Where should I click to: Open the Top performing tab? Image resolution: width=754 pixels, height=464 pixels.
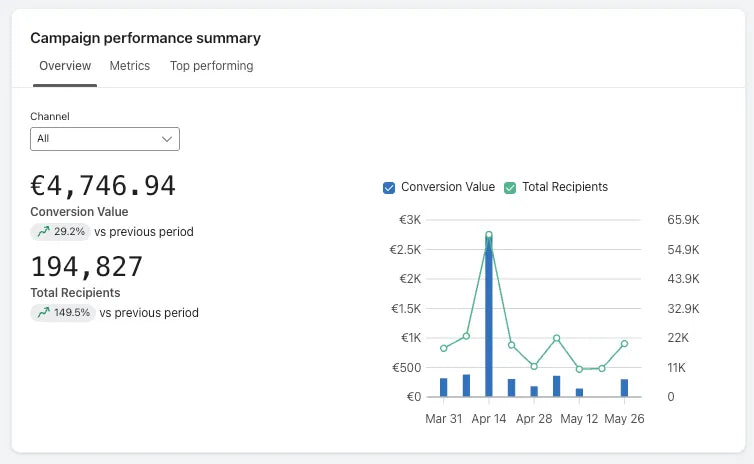click(x=211, y=66)
